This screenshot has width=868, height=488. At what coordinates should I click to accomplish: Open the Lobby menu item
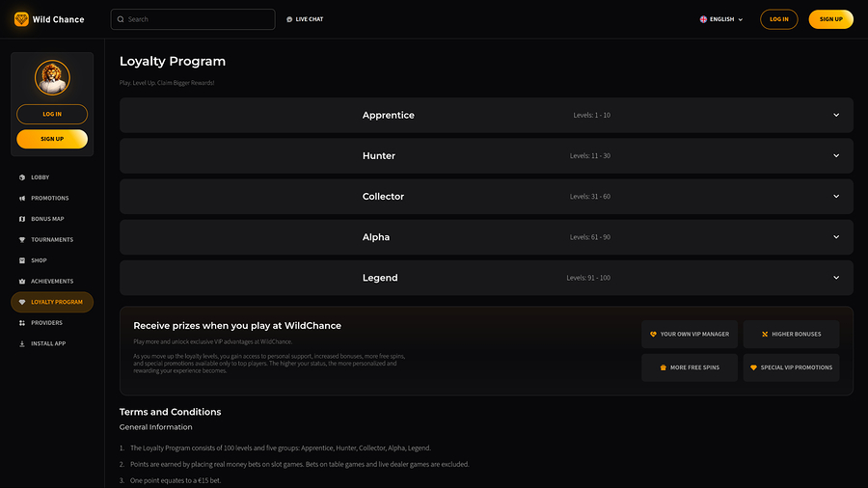click(52, 177)
